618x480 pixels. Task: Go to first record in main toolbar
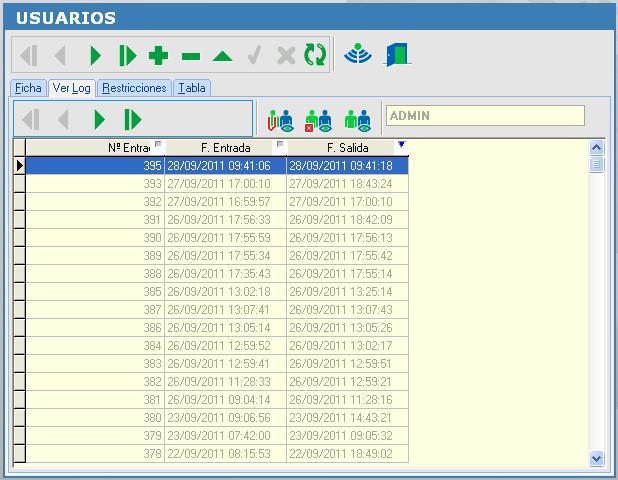[x=29, y=55]
